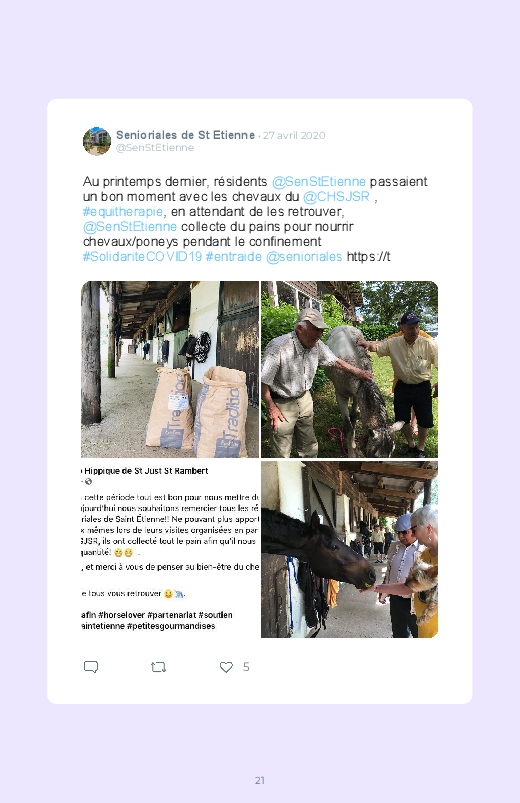Click the page number 21
520x803 pixels.
click(x=260, y=780)
